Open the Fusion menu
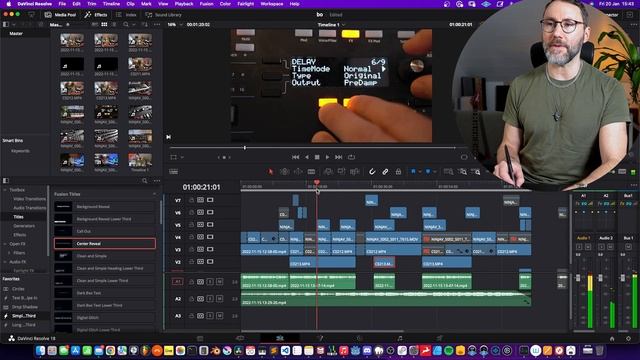The height and width of the screenshot is (360, 640). coord(207,4)
